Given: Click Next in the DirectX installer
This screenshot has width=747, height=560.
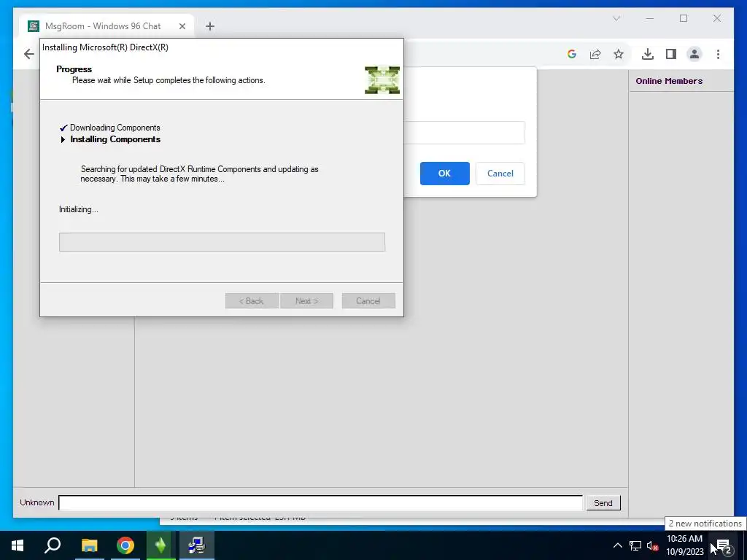Looking at the screenshot, I should 306,301.
